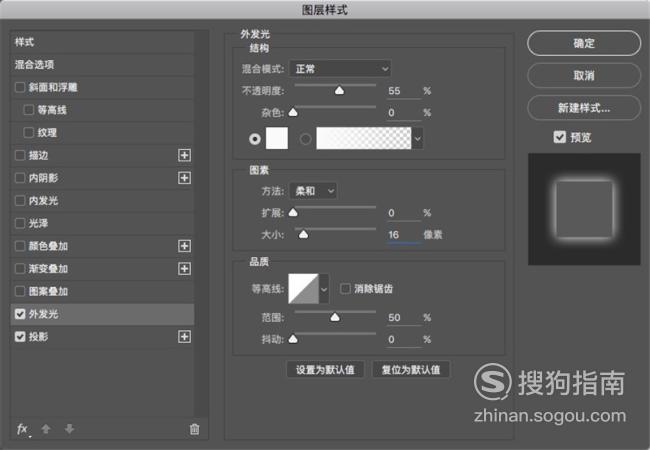Select the gradient radio button

tap(306, 139)
